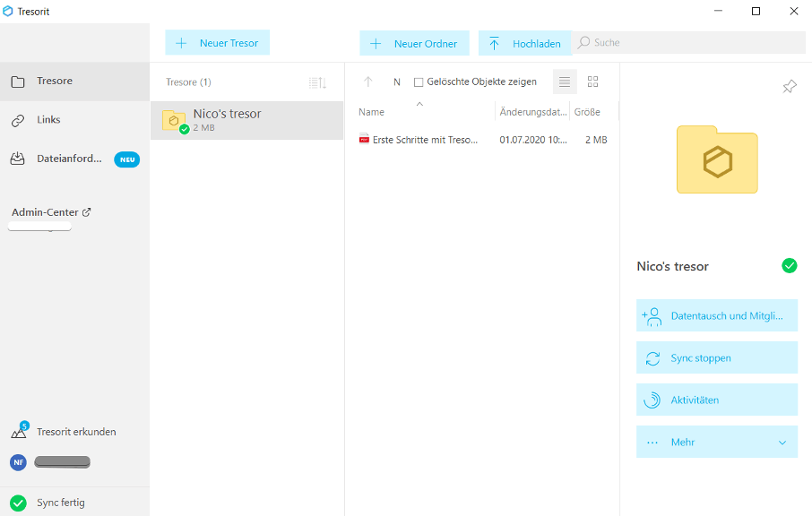Click the 01.07.2020 date cell
812x516 pixels.
533,140
